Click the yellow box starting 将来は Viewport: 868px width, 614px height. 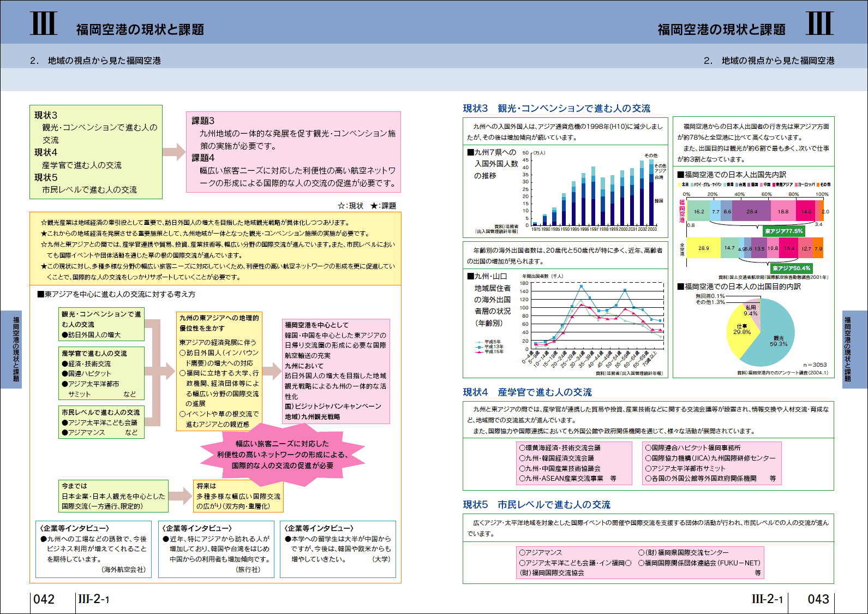(238, 496)
